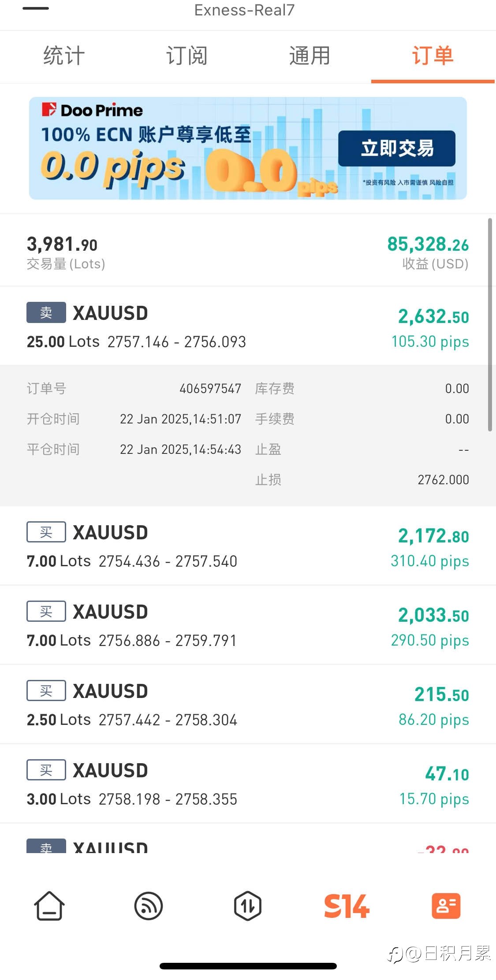Click the order list scrollbar
The height and width of the screenshot is (980, 496).
[x=490, y=324]
